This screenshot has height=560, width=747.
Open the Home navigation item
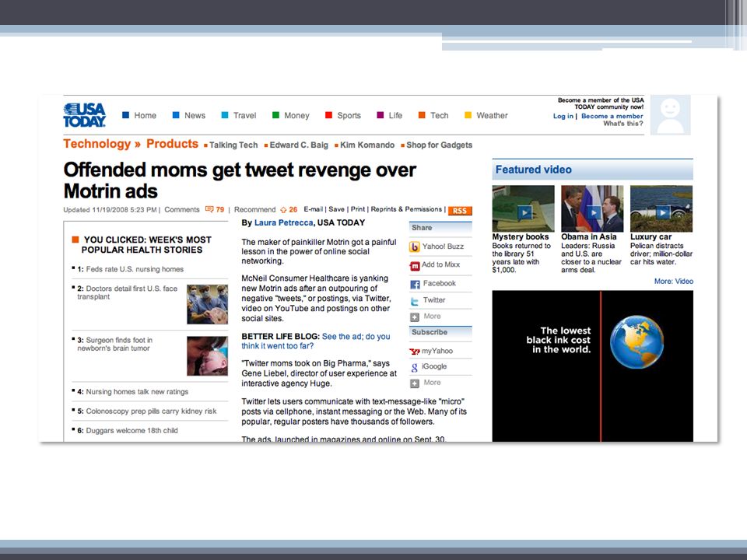145,115
